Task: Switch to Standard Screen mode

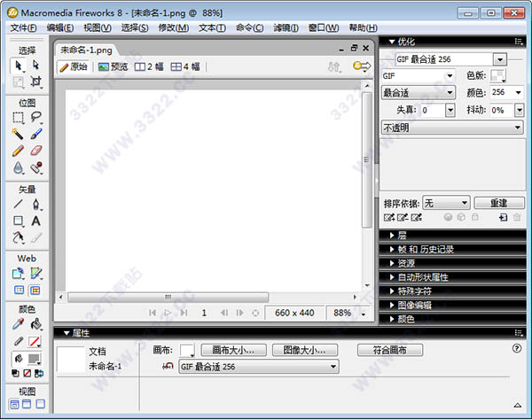Action: [14, 404]
